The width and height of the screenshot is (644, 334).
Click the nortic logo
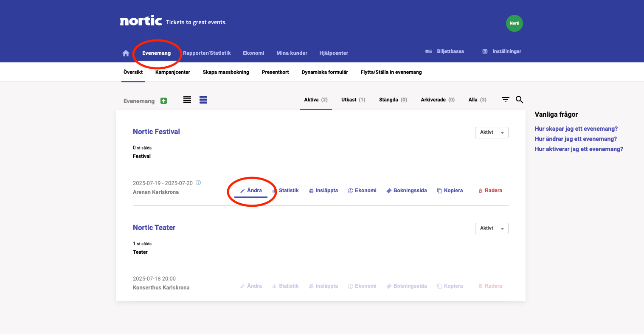tap(141, 21)
